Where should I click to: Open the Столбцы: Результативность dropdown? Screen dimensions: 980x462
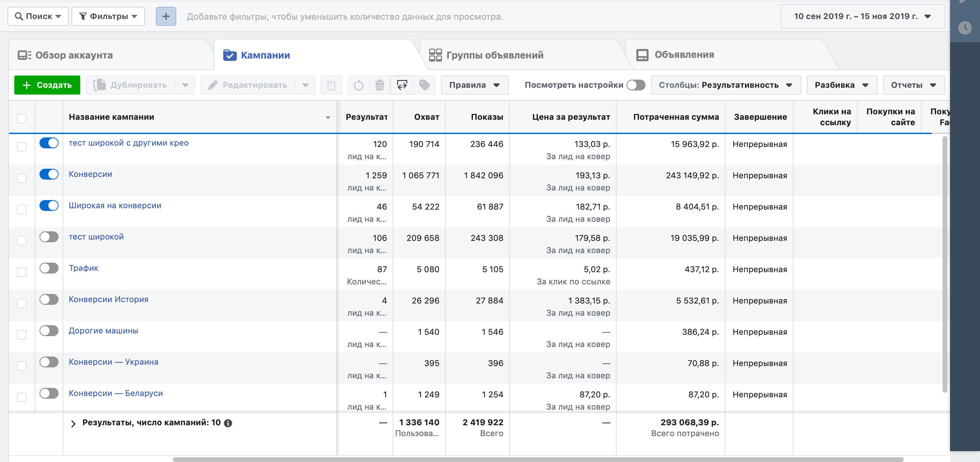[x=725, y=85]
